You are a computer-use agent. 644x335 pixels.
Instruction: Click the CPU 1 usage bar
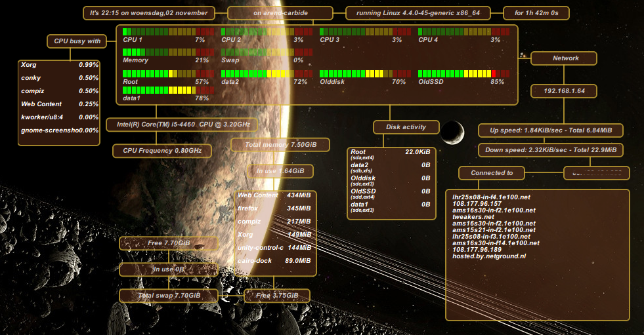point(169,31)
